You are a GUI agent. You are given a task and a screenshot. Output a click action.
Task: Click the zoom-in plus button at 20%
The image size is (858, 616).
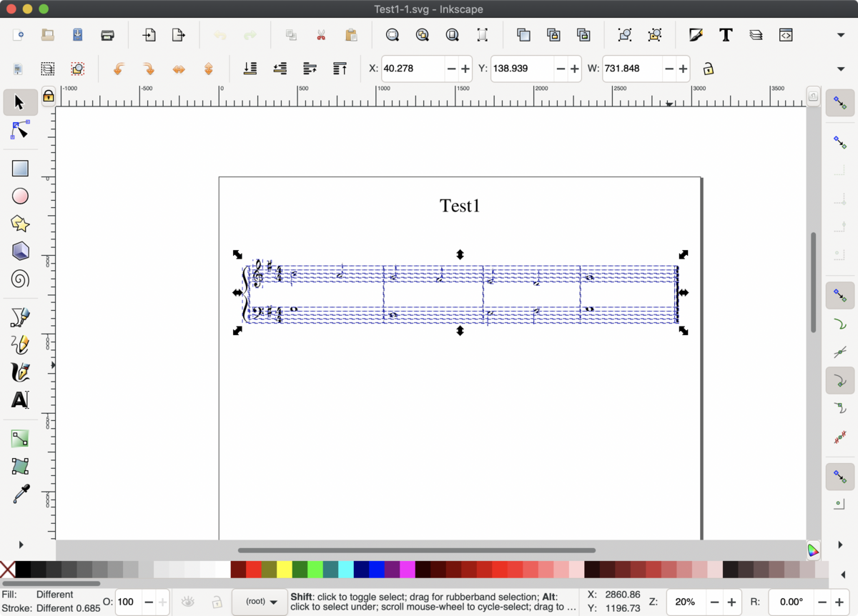pyautogui.click(x=731, y=602)
